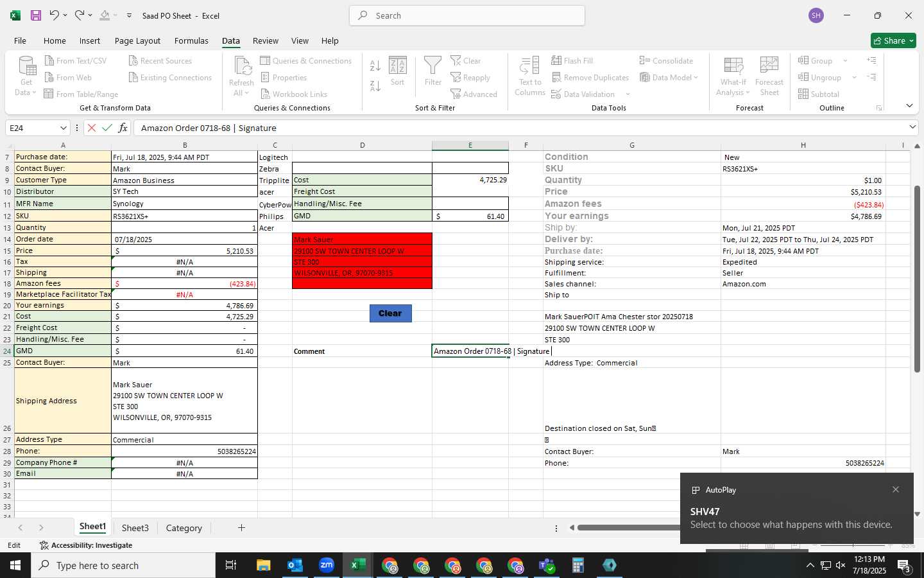Click Refresh All icon
924x578 pixels.
tap(242, 76)
